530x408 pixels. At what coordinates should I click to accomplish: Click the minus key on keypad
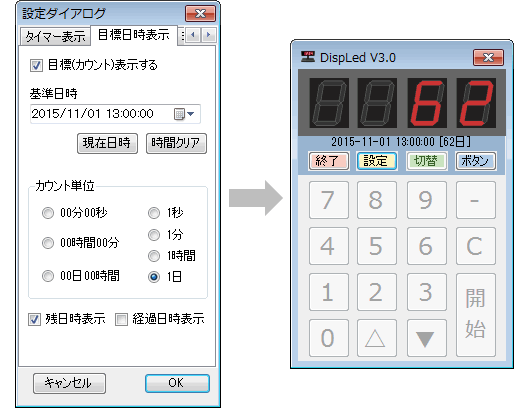(x=476, y=200)
